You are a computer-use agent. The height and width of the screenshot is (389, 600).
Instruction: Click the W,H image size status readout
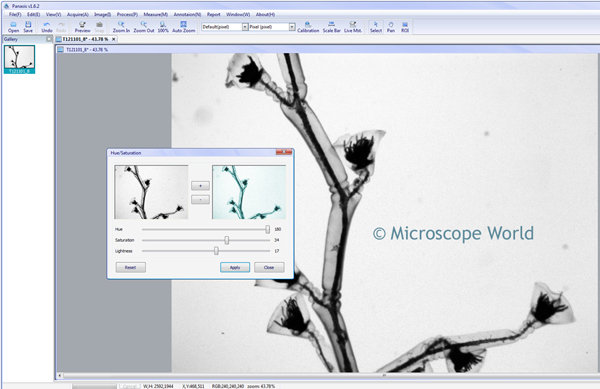click(x=158, y=386)
